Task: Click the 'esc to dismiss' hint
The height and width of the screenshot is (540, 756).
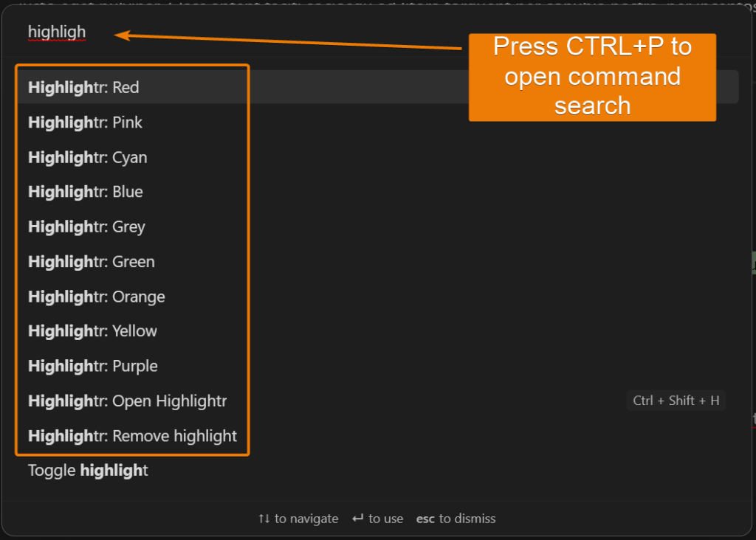Action: click(456, 519)
